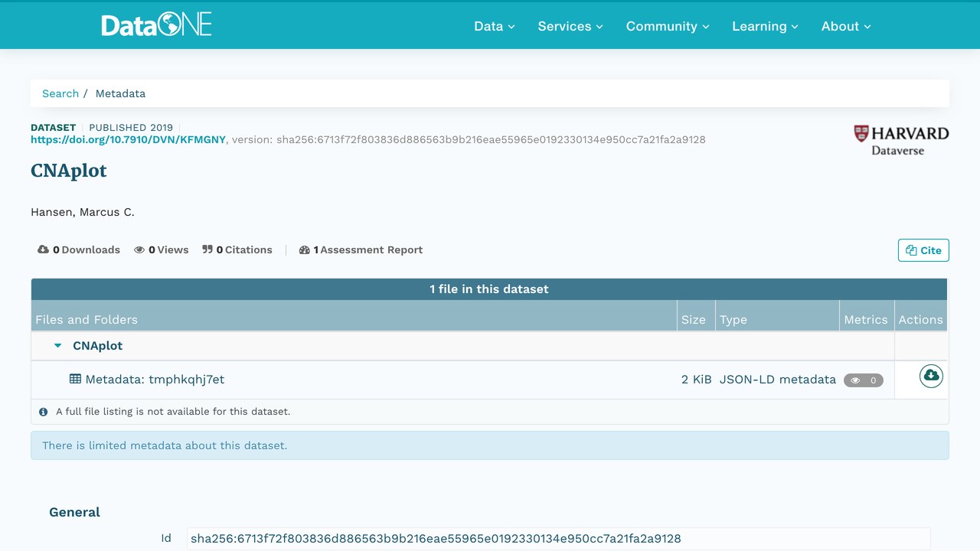The height and width of the screenshot is (551, 980).
Task: Click the 0 Views statistic
Action: (161, 249)
